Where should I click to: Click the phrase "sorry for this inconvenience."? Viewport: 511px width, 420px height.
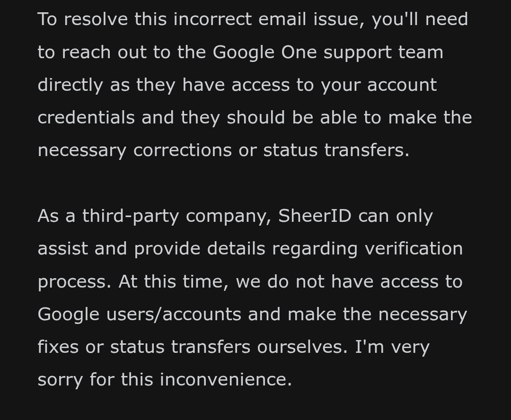point(165,380)
